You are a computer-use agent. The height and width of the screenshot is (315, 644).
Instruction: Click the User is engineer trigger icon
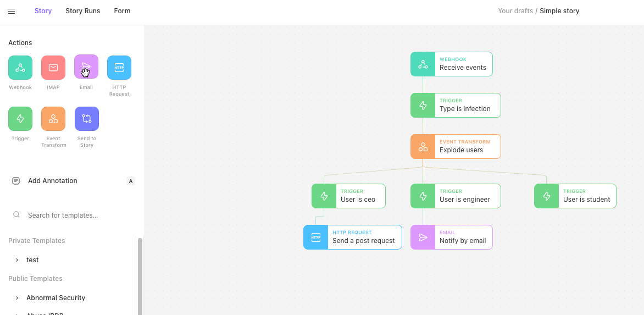click(423, 196)
